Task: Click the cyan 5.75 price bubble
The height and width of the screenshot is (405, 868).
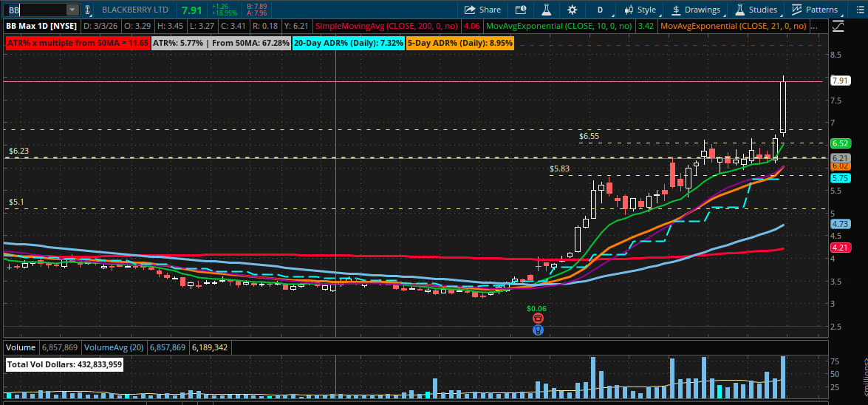Action: coord(841,178)
